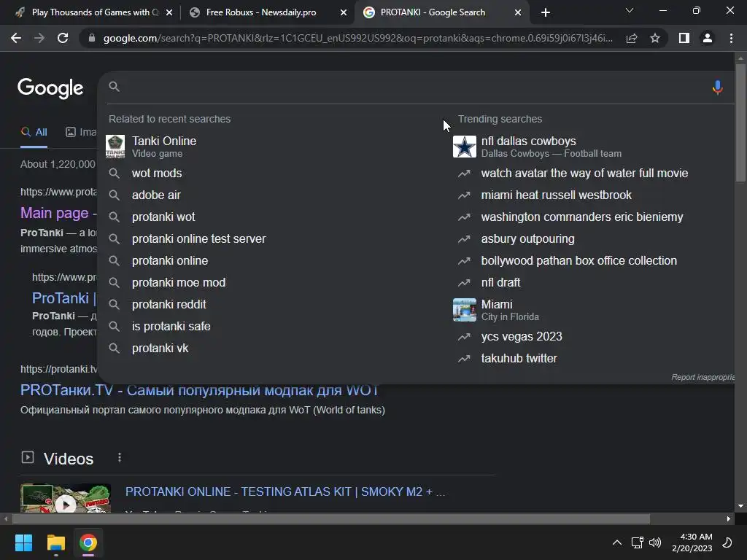Bookmark this page with the star icon

[x=655, y=38]
